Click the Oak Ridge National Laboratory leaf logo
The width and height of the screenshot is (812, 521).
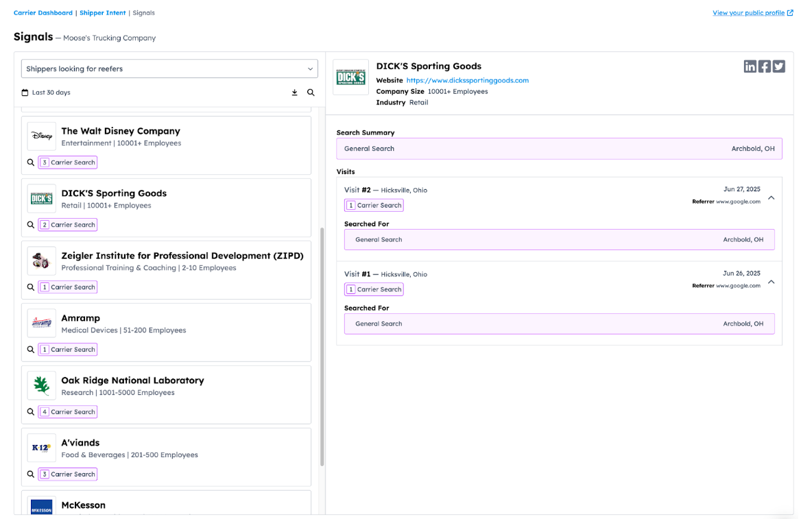point(41,386)
